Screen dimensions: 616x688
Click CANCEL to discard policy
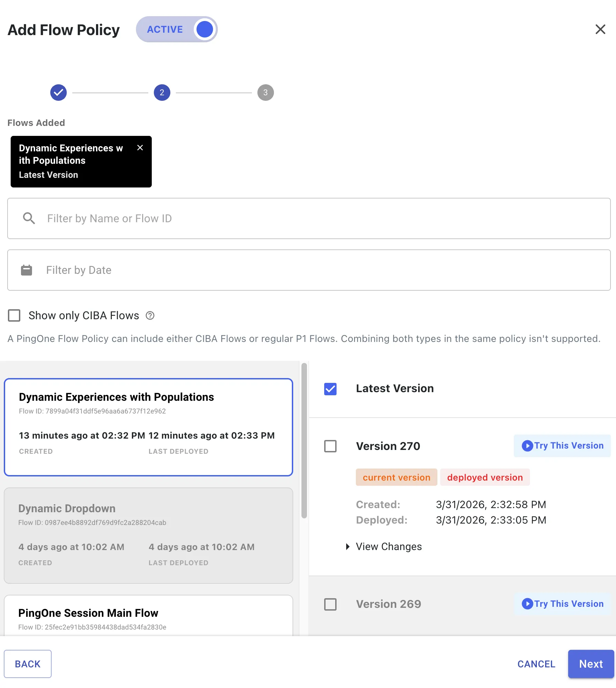coord(536,664)
